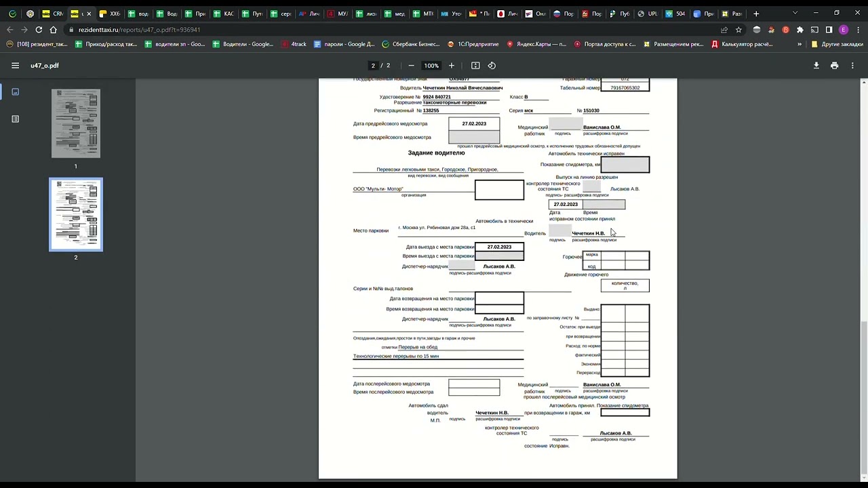Image resolution: width=868 pixels, height=488 pixels.
Task: Open Портал доступа bookmark
Action: (x=604, y=44)
